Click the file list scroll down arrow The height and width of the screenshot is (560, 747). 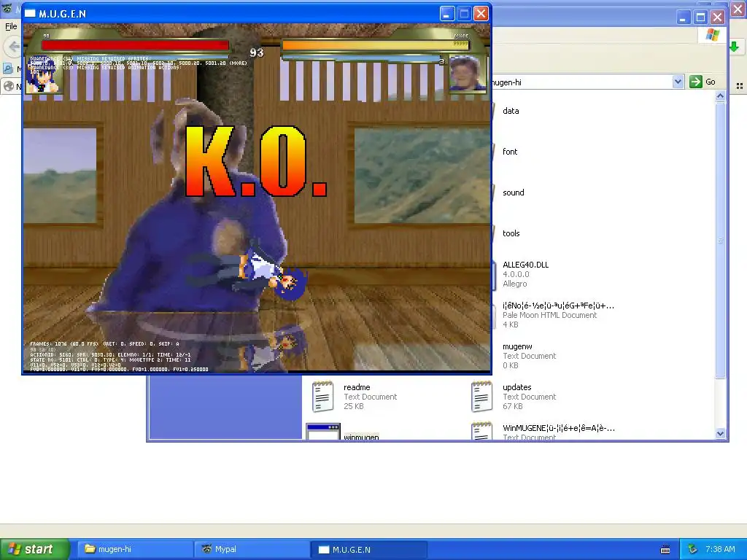point(720,433)
